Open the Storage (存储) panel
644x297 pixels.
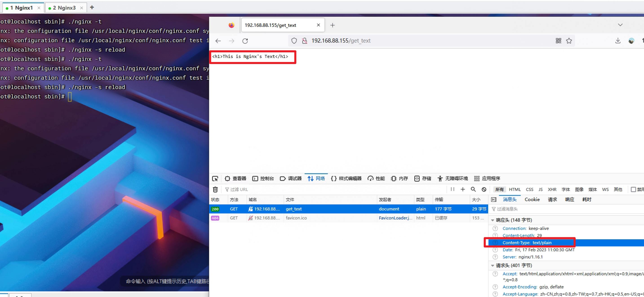click(x=422, y=178)
